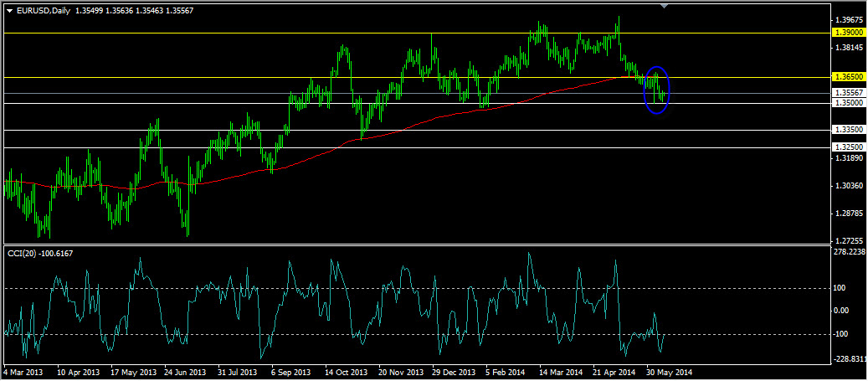Click the 6 Sep 2013 date label
The width and height of the screenshot is (868, 381).
click(290, 373)
